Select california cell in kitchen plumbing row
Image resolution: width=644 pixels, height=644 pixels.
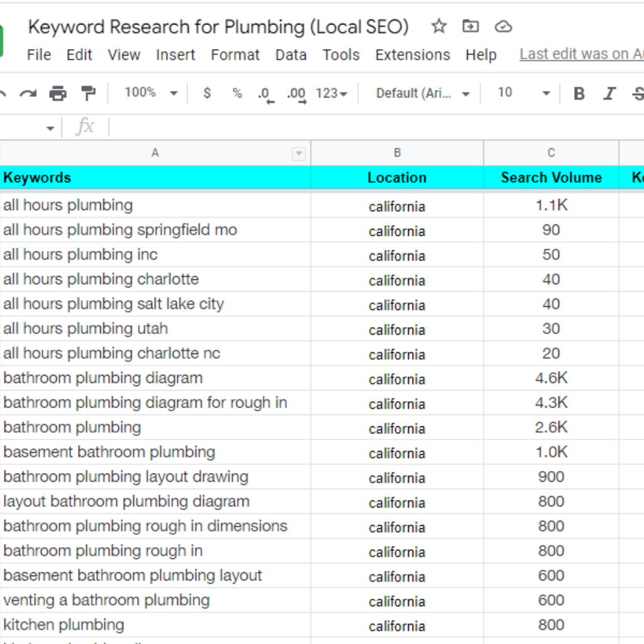tap(397, 625)
